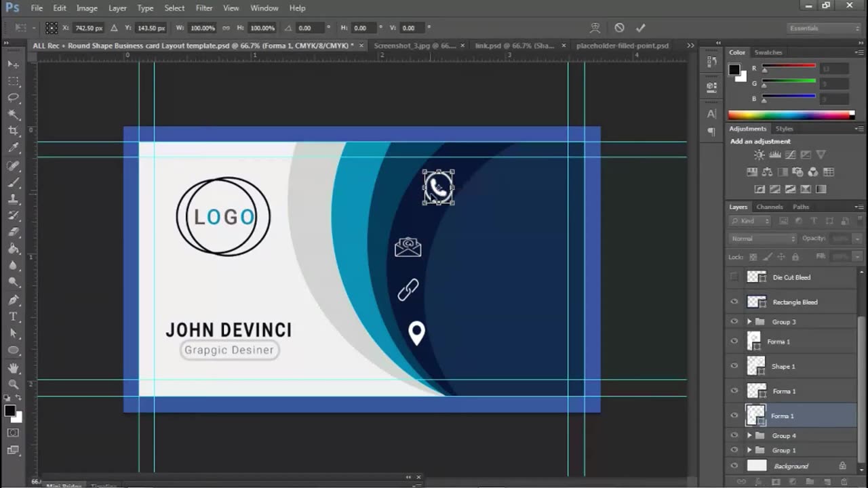
Task: Show the Die Cut Bleed layer
Action: coord(734,277)
